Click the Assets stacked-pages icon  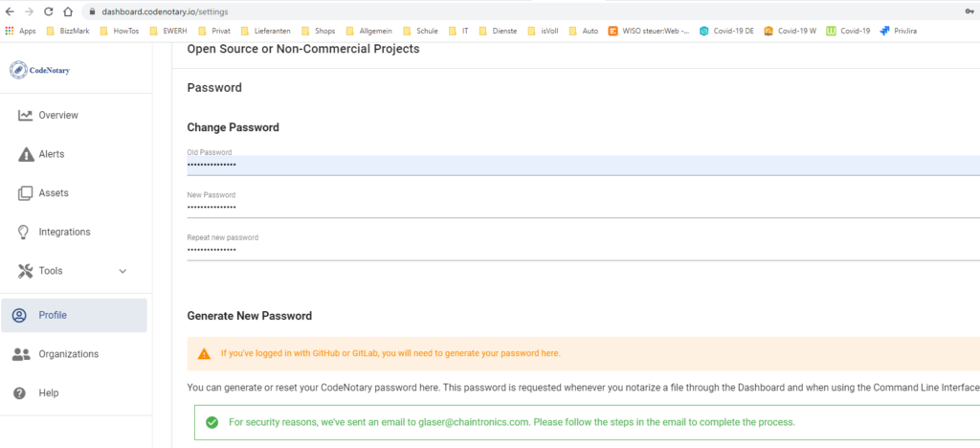coord(25,193)
